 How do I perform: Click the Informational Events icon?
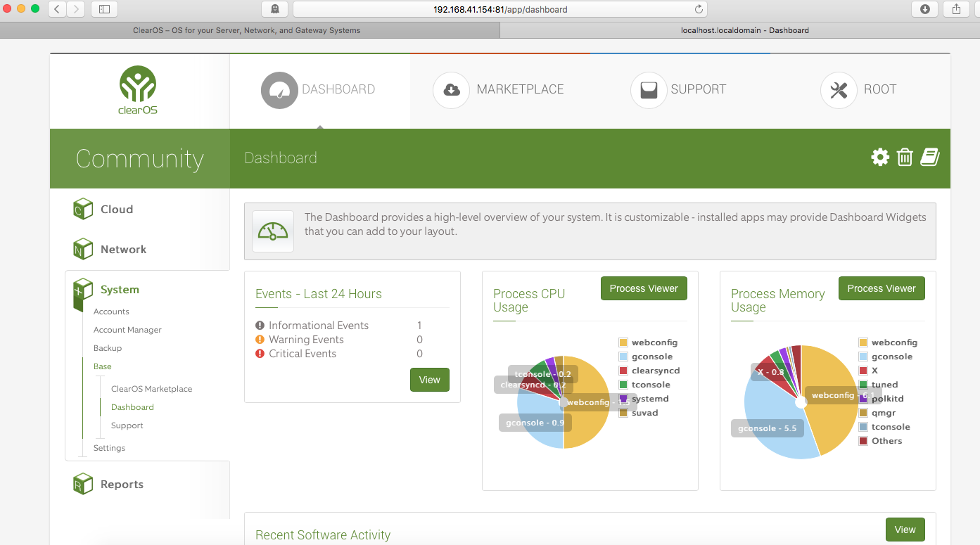click(260, 326)
